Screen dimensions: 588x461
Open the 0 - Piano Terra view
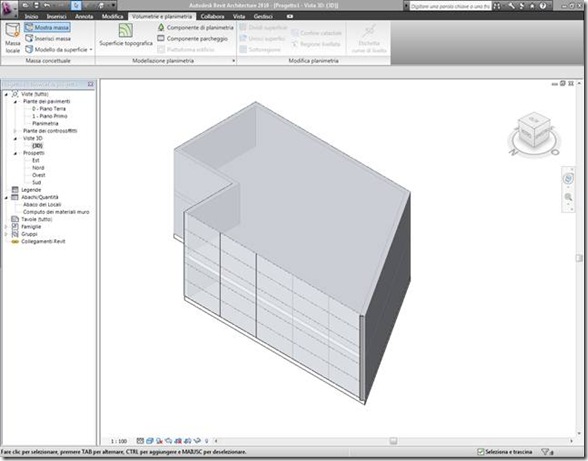(49, 109)
